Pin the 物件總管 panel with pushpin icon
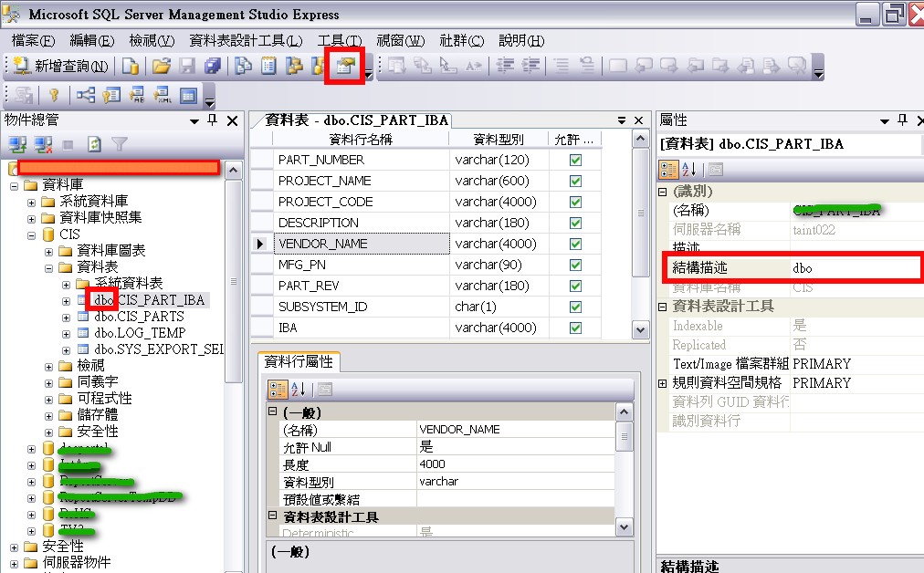924x573 pixels. pyautogui.click(x=213, y=120)
